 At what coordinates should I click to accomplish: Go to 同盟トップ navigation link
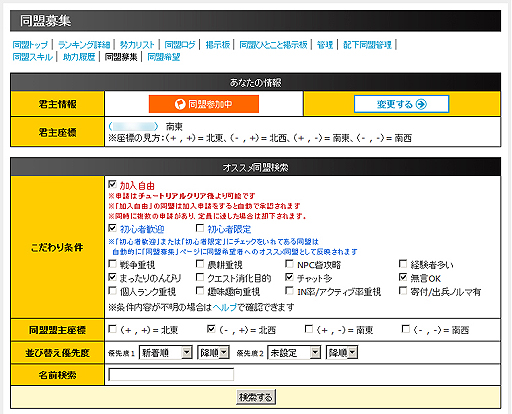(30, 45)
